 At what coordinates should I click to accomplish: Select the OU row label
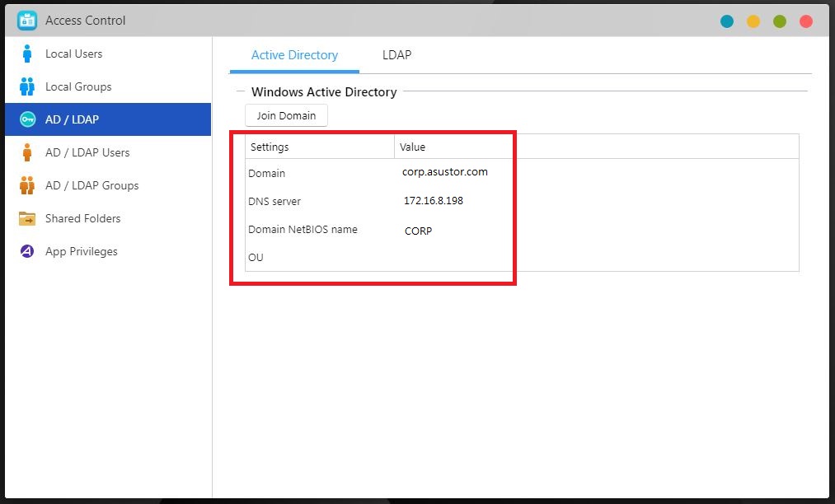pos(256,258)
